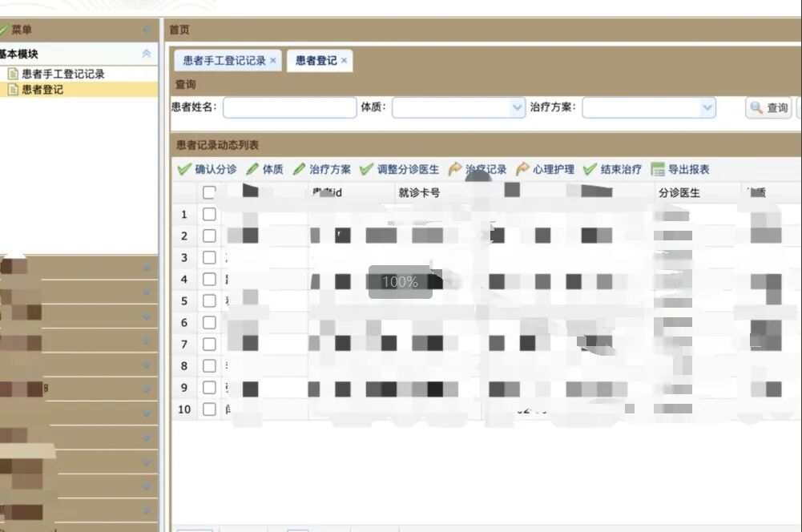
Task: Check the checkbox for row 1
Action: coord(209,214)
